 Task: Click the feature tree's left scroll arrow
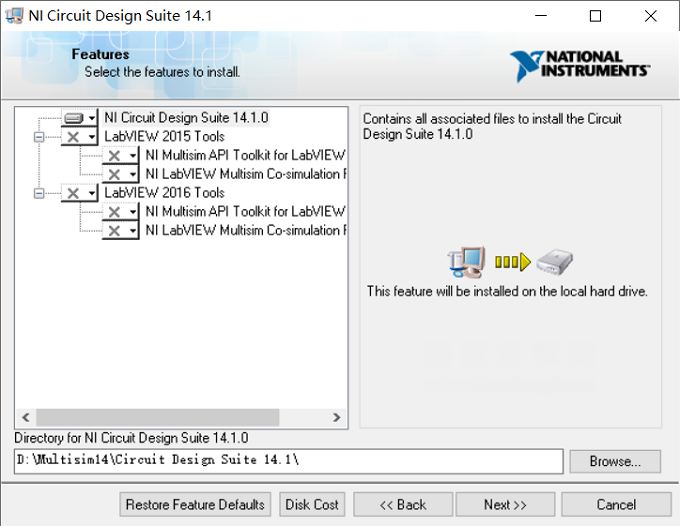[x=26, y=417]
